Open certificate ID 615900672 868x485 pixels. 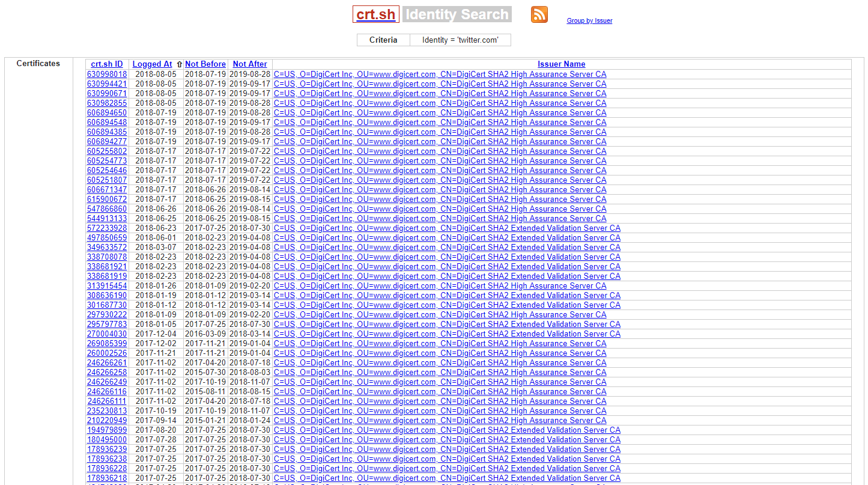[107, 200]
